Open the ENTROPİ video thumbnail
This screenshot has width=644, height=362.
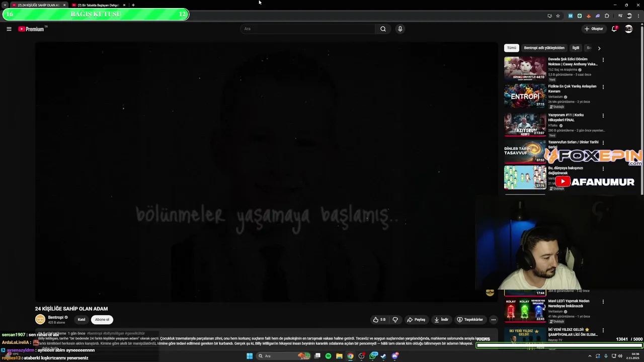click(x=525, y=96)
